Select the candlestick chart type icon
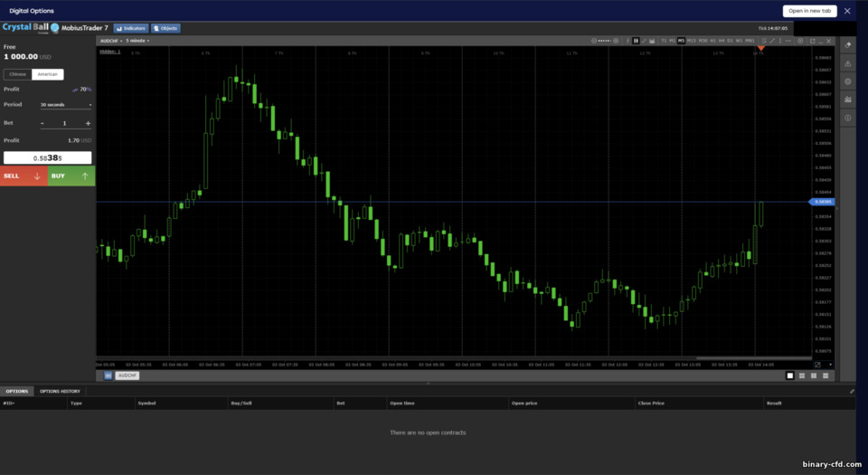The image size is (868, 475). pos(636,41)
